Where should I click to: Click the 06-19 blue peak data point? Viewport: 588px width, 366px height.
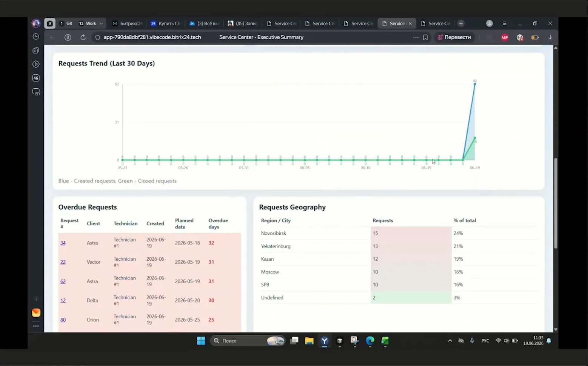[475, 84]
